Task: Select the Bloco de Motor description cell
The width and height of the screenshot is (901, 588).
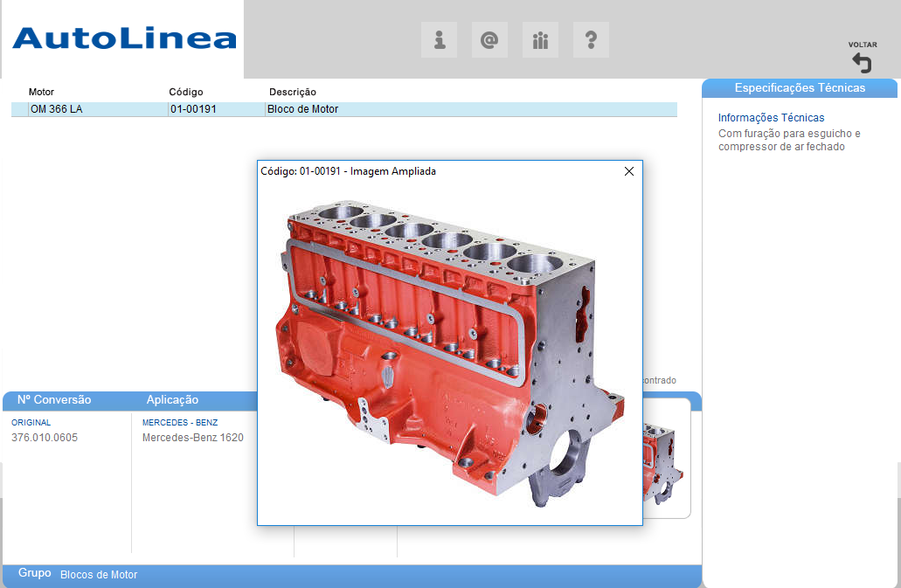Action: 303,109
